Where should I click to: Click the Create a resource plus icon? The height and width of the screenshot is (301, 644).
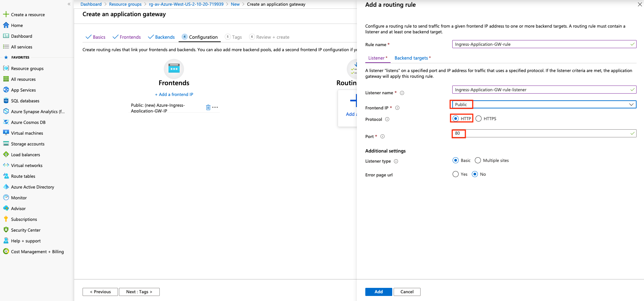click(x=6, y=14)
